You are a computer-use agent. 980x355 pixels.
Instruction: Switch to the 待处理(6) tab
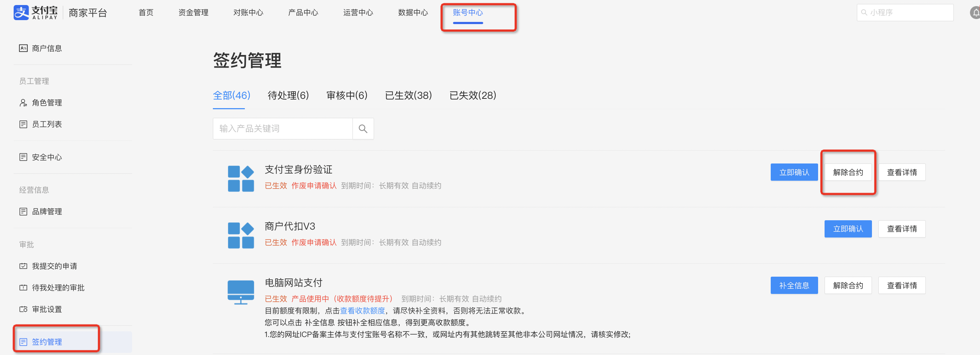pyautogui.click(x=288, y=95)
